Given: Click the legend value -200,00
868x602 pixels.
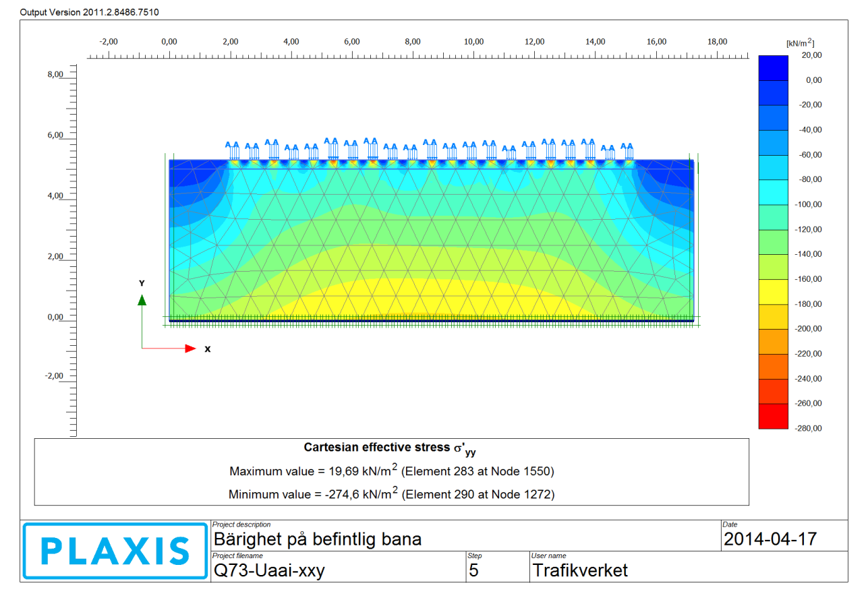Looking at the screenshot, I should tap(809, 329).
